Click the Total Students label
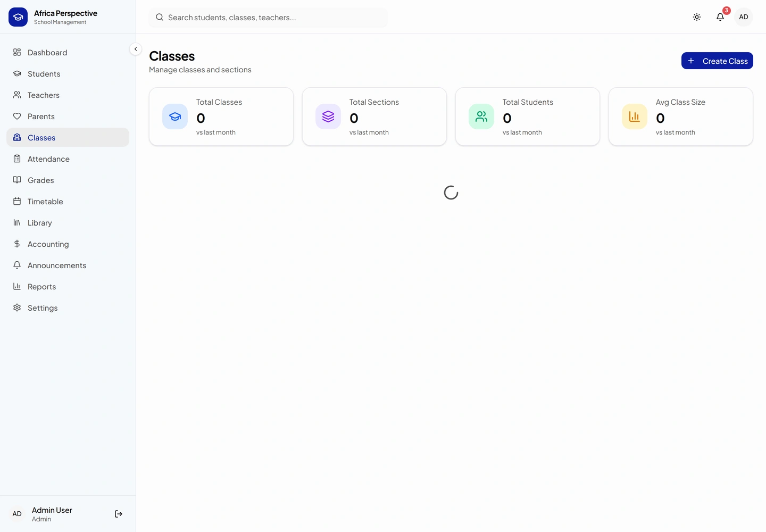This screenshot has width=766, height=532. tap(528, 102)
